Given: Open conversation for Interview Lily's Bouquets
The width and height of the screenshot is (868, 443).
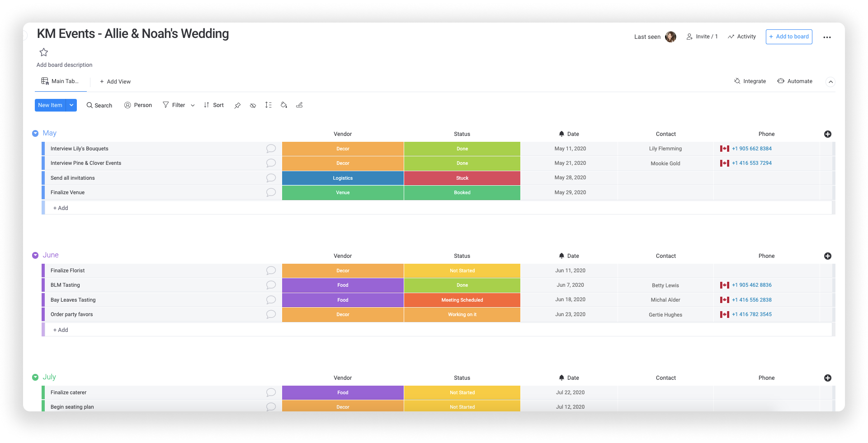Looking at the screenshot, I should (x=271, y=149).
